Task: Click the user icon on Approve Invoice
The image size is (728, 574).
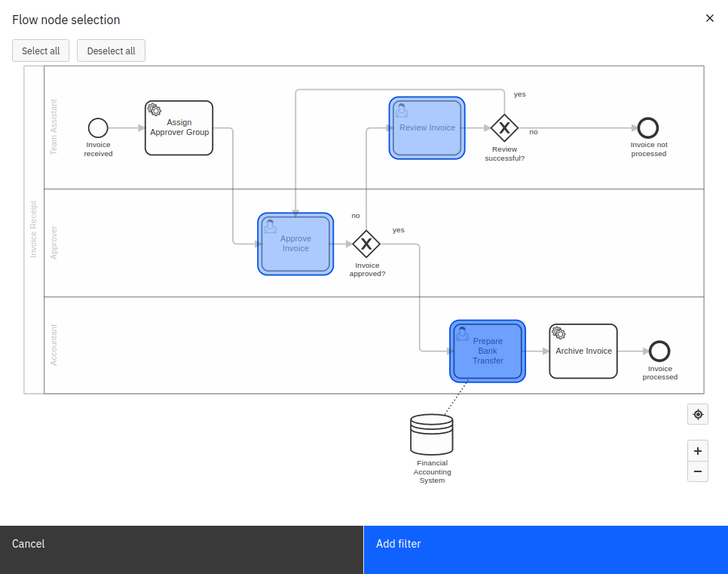Action: tap(269, 226)
